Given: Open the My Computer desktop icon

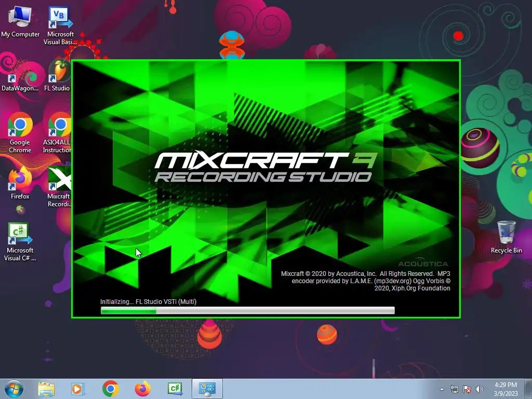Looking at the screenshot, I should point(20,21).
